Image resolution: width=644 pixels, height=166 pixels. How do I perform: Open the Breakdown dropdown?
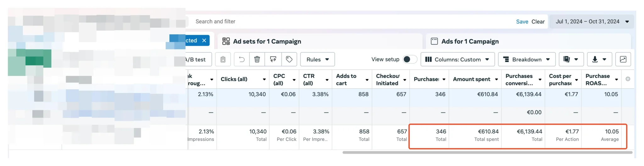[x=527, y=59]
